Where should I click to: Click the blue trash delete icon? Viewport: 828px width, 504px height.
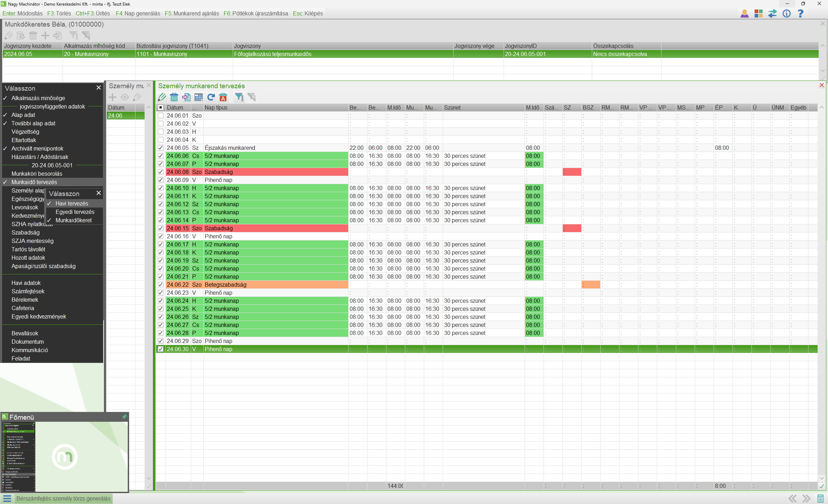click(x=174, y=97)
